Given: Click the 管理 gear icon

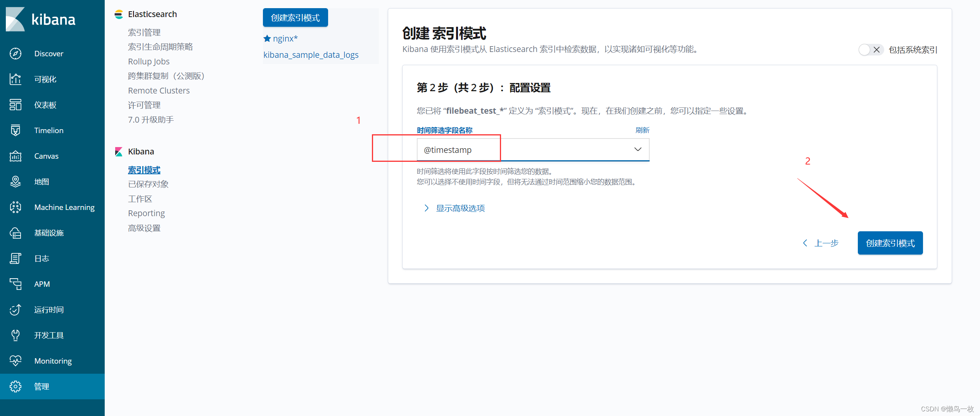Looking at the screenshot, I should point(16,387).
